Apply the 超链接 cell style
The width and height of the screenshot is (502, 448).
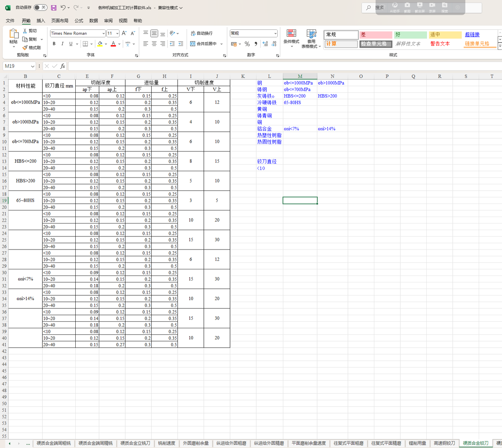[x=472, y=35]
